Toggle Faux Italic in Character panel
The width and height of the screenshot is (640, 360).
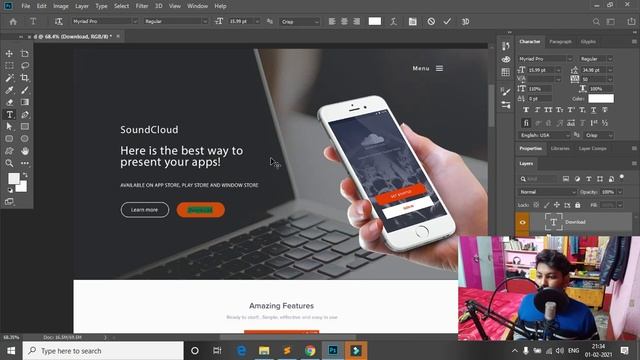[537, 110]
